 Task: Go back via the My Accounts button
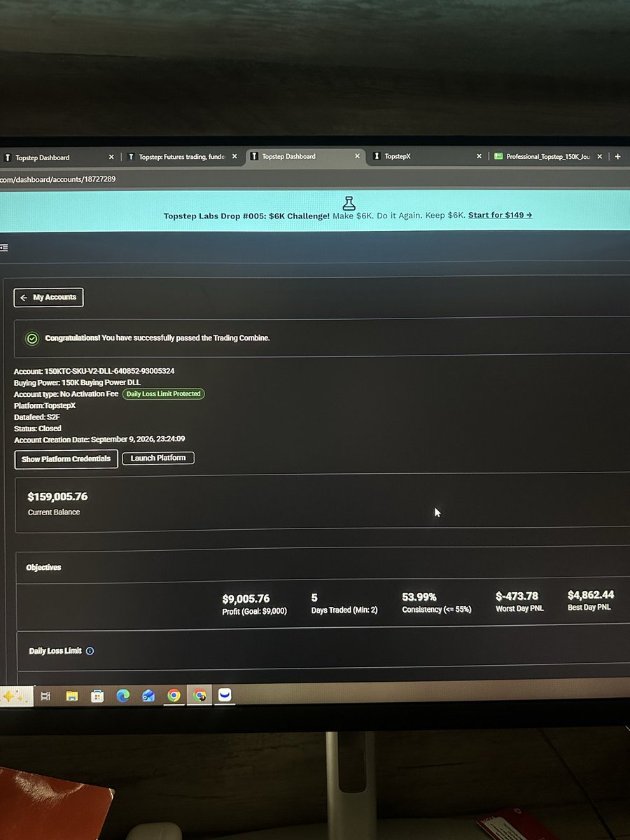(49, 297)
